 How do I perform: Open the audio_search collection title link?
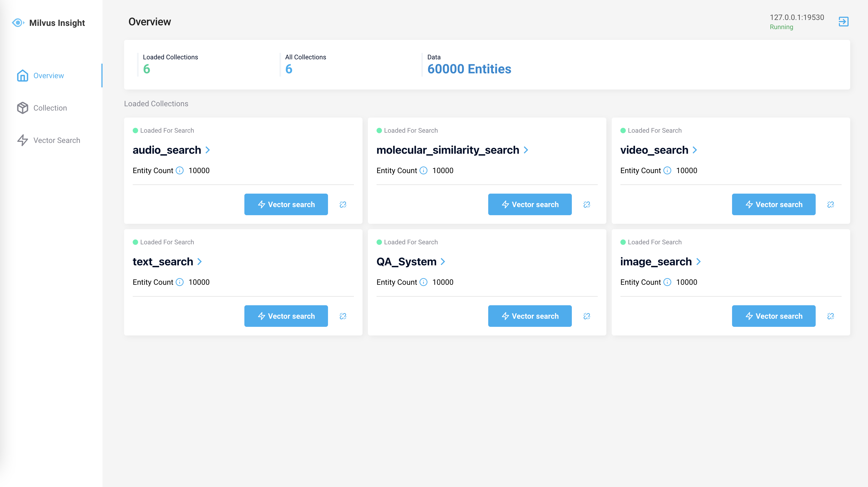pyautogui.click(x=167, y=150)
